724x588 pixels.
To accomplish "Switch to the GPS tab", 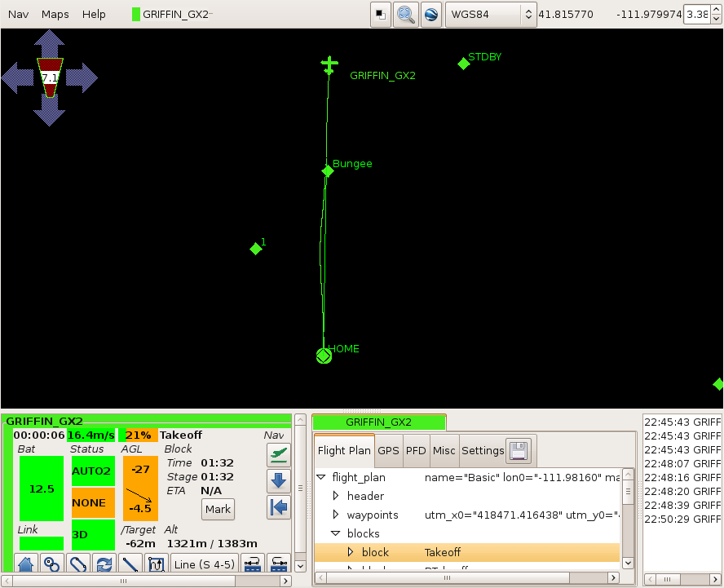I will coord(388,450).
